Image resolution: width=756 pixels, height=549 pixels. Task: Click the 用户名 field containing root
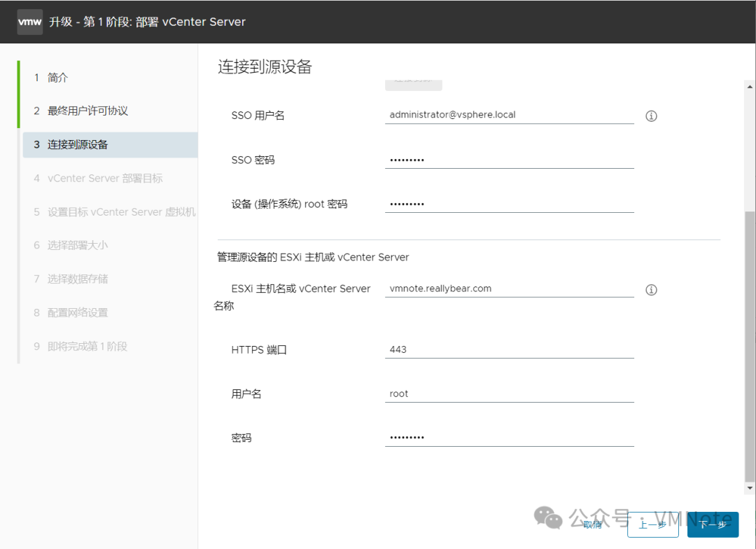pyautogui.click(x=509, y=394)
